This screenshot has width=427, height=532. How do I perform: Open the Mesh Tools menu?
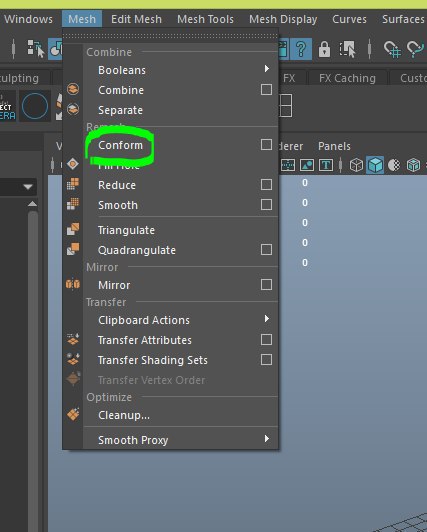(x=205, y=19)
